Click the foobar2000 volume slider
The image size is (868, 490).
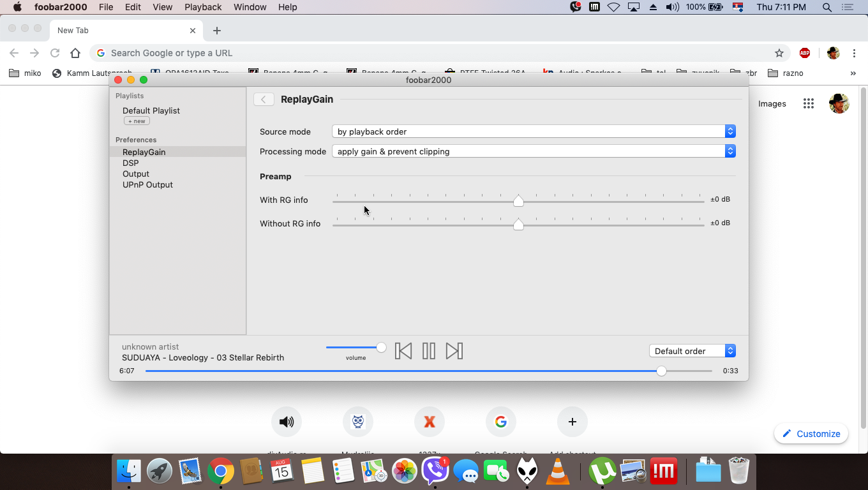(x=356, y=348)
